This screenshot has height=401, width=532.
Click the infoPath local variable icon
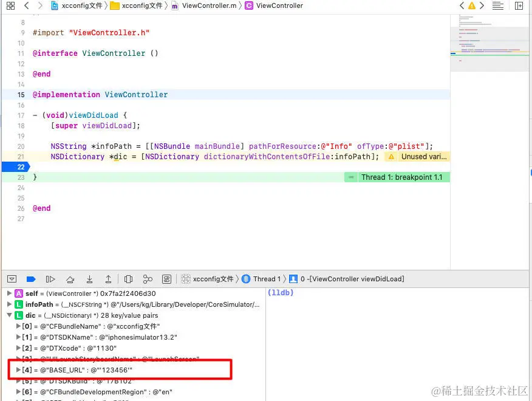(x=19, y=304)
